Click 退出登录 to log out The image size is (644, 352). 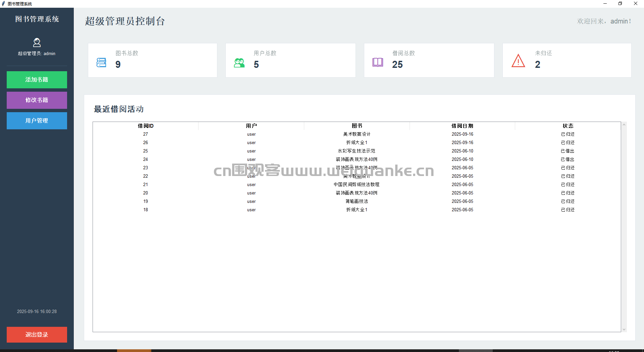(x=37, y=335)
